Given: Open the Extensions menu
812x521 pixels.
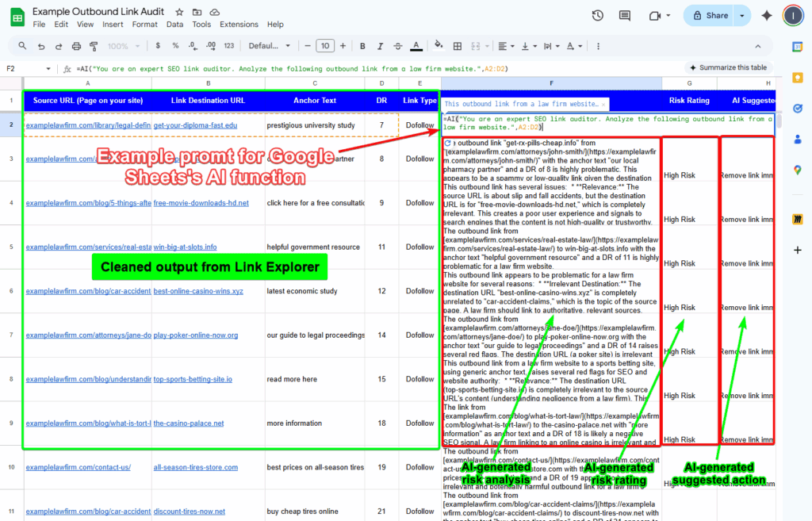Looking at the screenshot, I should 239,24.
